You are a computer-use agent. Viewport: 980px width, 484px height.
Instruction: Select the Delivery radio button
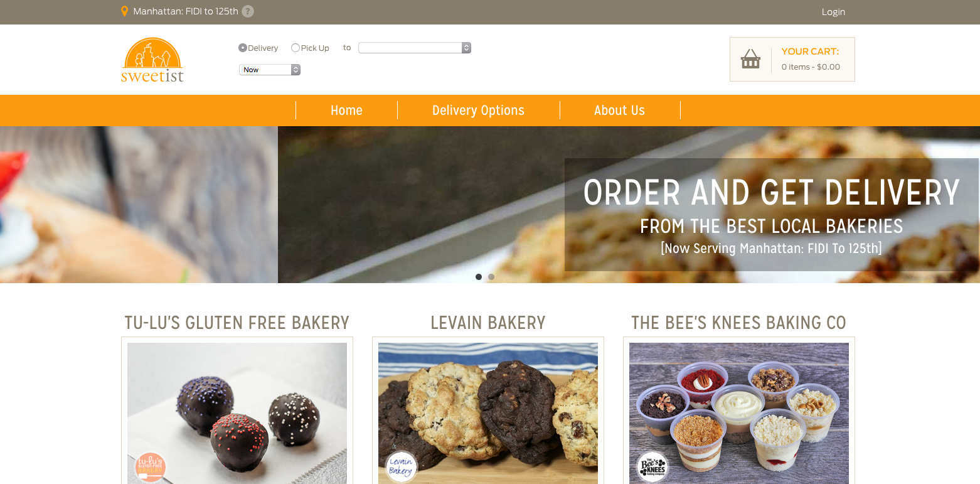coord(243,48)
